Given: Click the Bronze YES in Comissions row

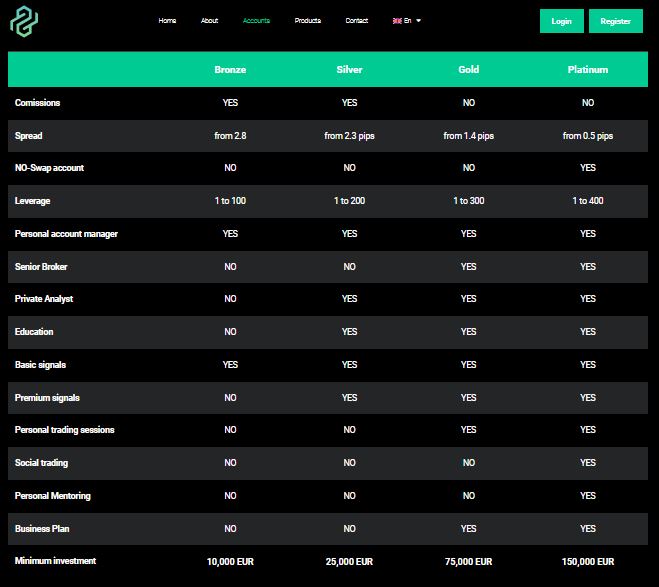Looking at the screenshot, I should click(x=230, y=103).
